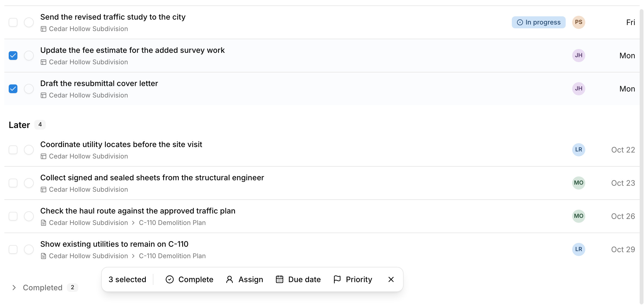
Task: Click Oct 29 due date
Action: tap(623, 249)
